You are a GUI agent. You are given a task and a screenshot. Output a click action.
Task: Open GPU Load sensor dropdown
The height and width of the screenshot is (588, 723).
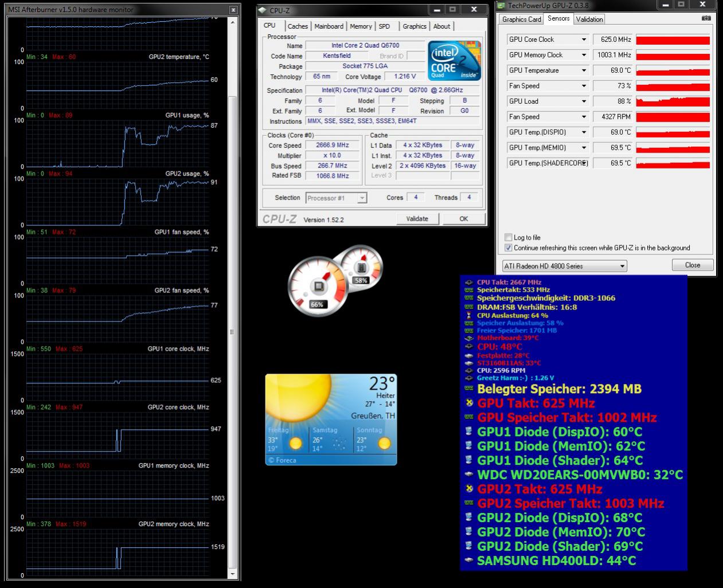584,101
